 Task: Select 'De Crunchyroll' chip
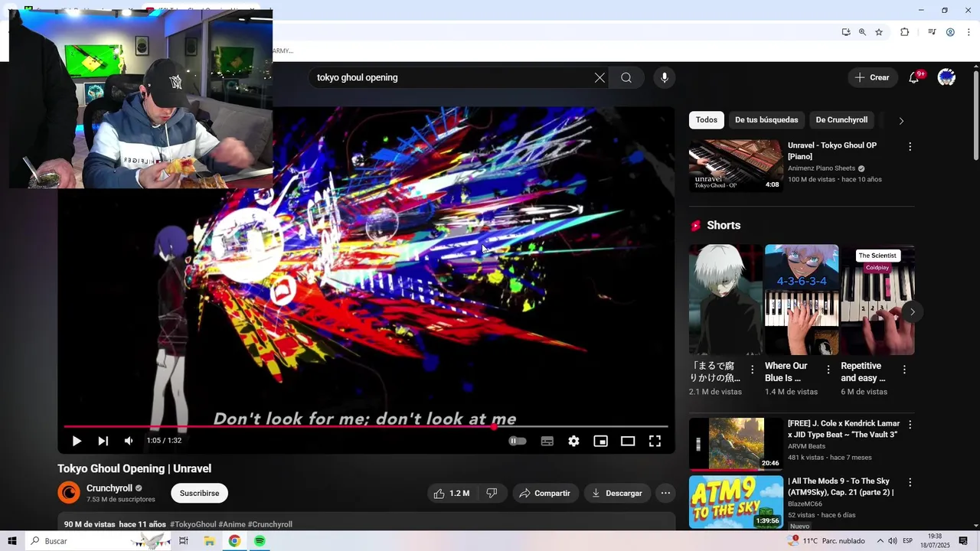841,120
